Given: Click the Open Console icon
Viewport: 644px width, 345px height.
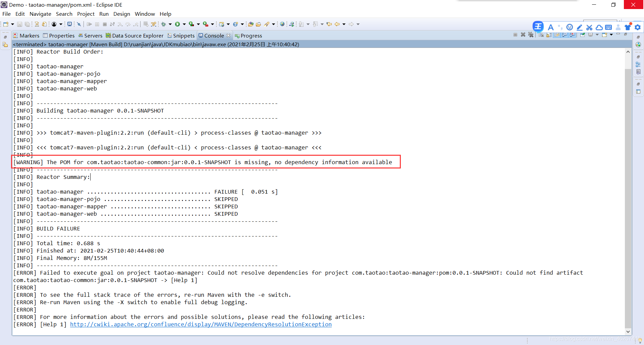Looking at the screenshot, I should coord(604,35).
